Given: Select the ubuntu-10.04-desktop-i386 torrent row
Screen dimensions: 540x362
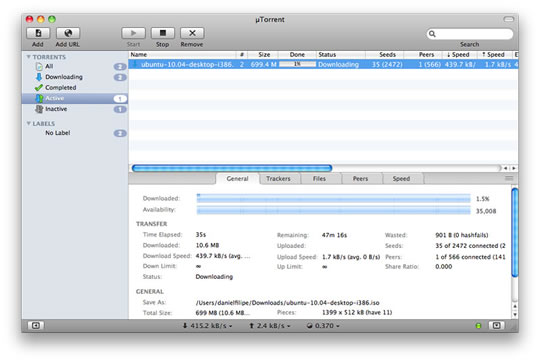Looking at the screenshot, I should pyautogui.click(x=323, y=64).
